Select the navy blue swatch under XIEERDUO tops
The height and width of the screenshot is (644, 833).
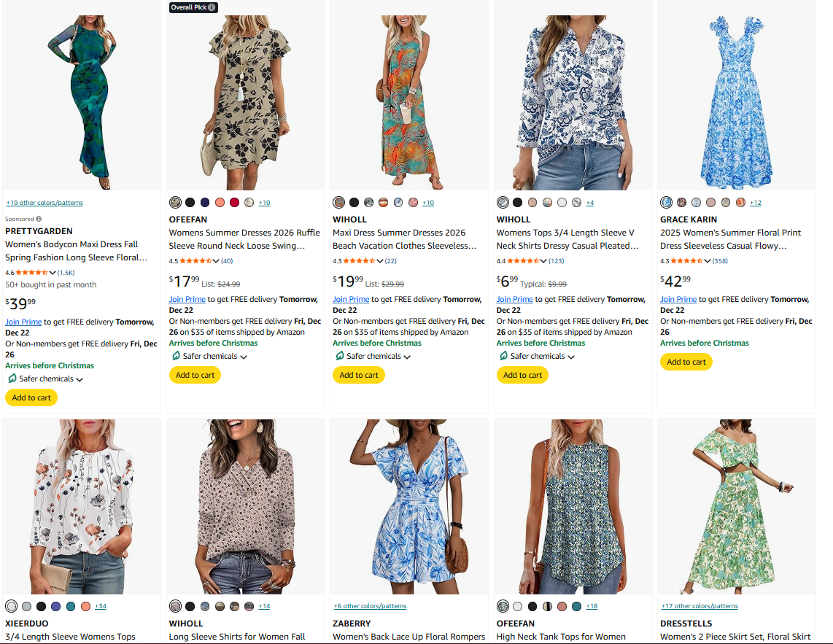pyautogui.click(x=57, y=606)
